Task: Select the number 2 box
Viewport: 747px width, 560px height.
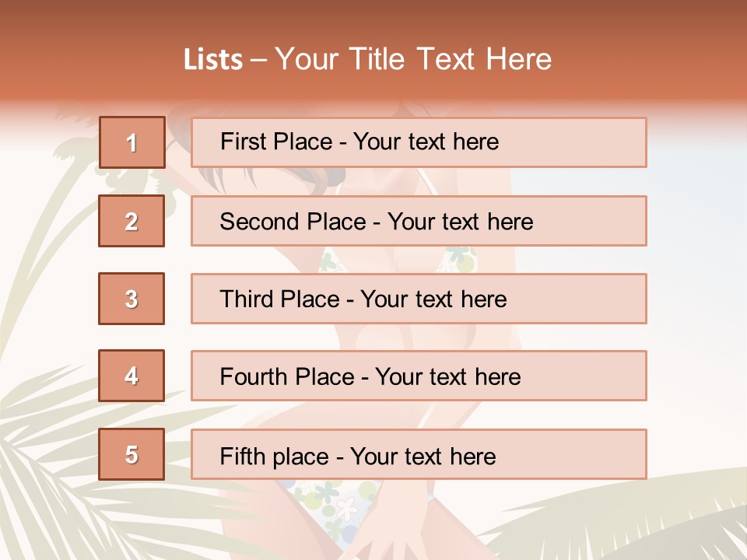Action: point(132,221)
